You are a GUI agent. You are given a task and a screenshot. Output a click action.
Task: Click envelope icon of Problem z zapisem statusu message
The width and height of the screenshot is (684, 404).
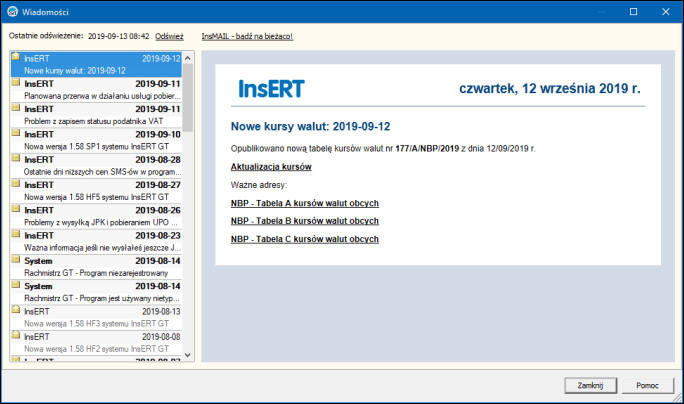coord(16,107)
